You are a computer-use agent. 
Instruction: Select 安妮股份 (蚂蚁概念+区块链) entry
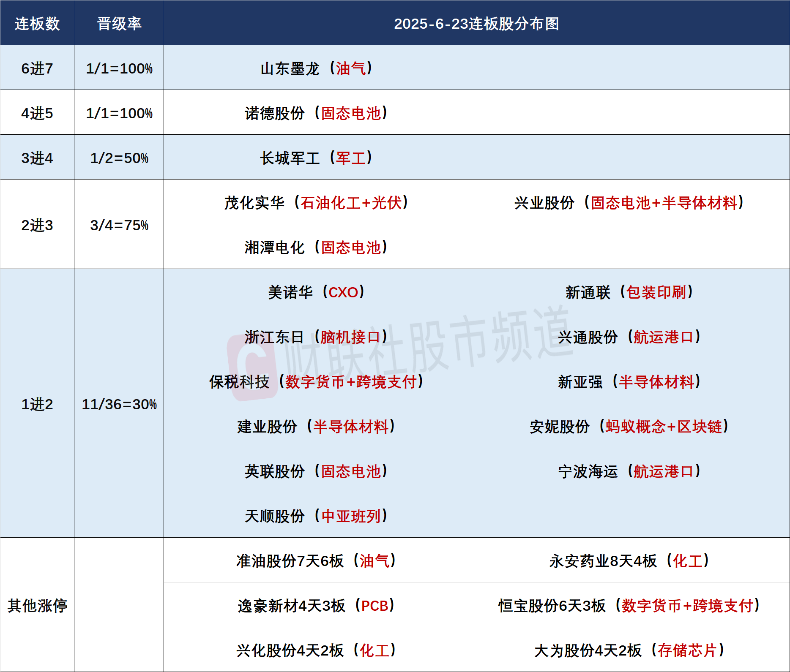click(629, 426)
